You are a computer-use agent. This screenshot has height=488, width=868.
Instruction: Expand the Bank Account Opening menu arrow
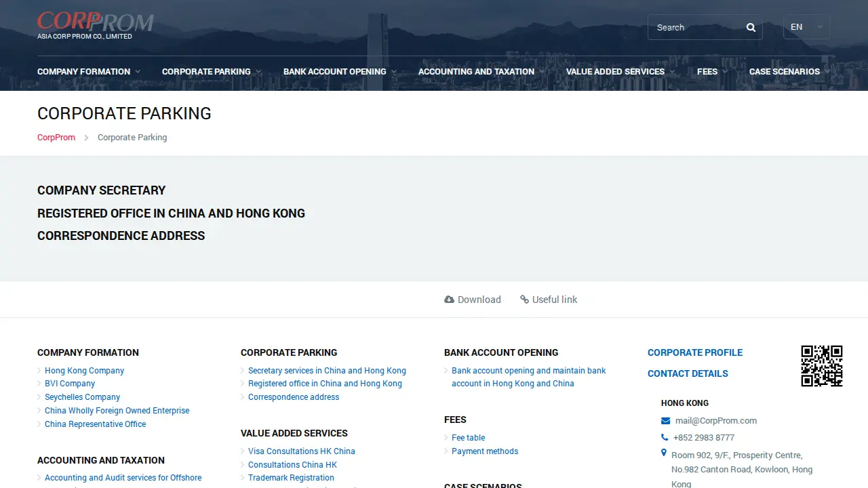coord(394,72)
